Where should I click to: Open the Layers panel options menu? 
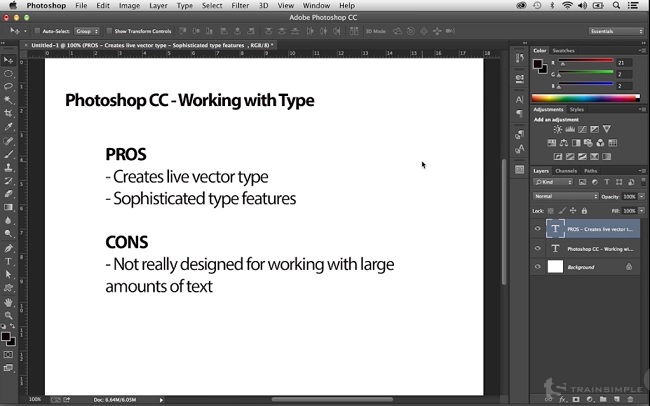coord(642,170)
